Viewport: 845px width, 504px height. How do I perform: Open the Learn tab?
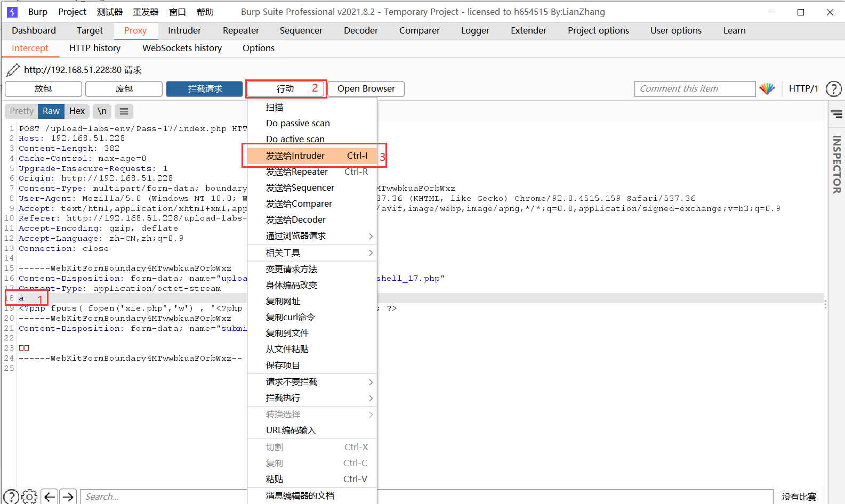coord(734,30)
